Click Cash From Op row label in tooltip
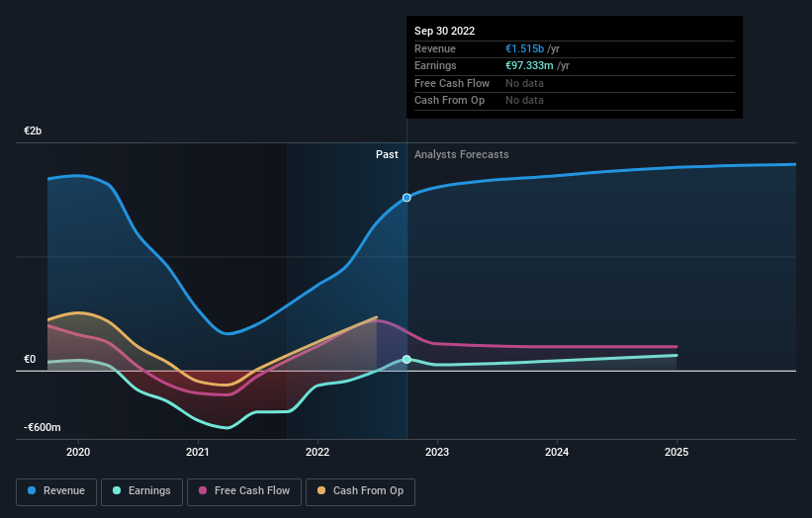The image size is (812, 518). tap(449, 101)
